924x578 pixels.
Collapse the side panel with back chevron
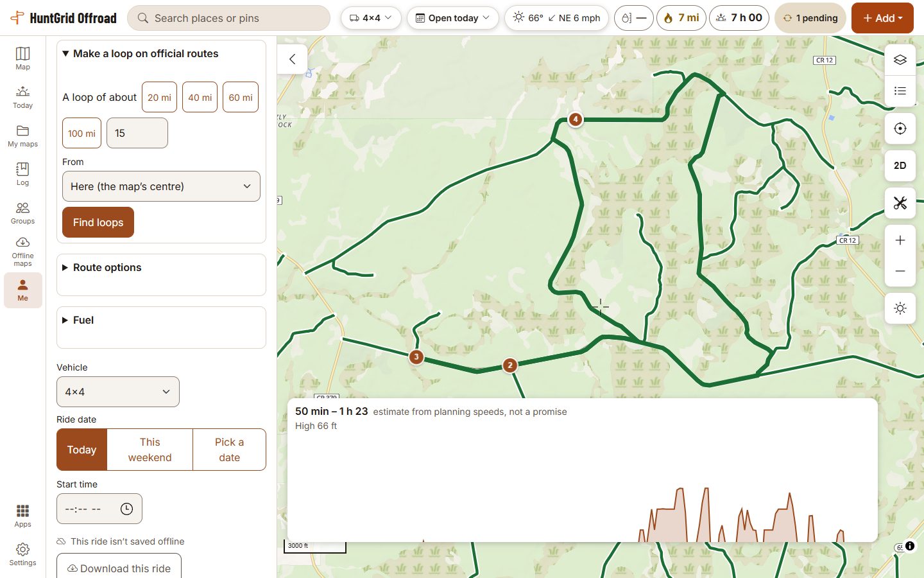tap(293, 59)
